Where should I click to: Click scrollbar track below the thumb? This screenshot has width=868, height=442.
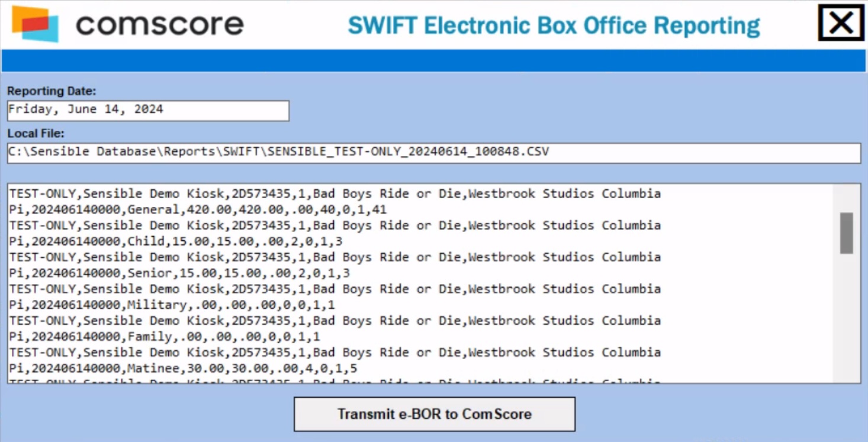pyautogui.click(x=846, y=320)
